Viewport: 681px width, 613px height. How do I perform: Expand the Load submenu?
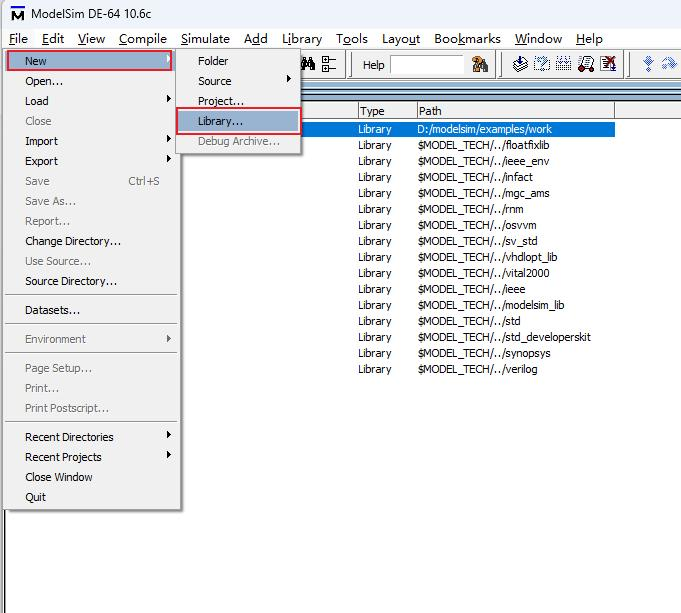point(89,101)
